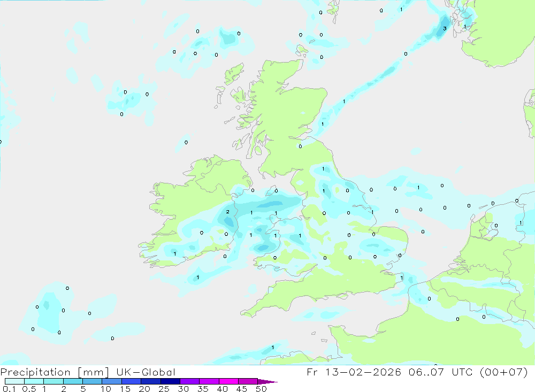
Task: Click the arrow tip at the legend's end
Action: point(268,382)
